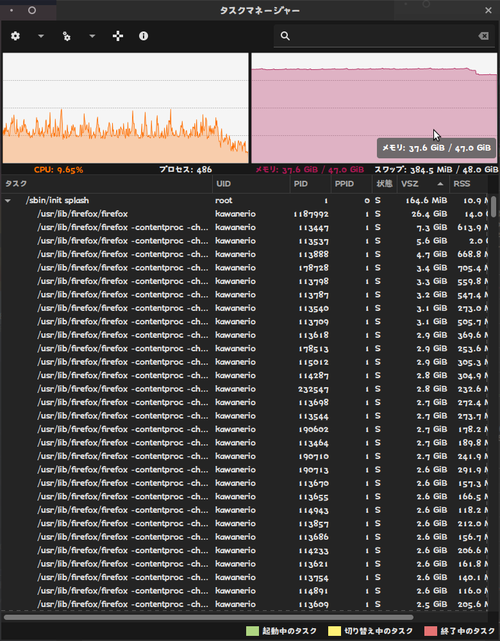Image resolution: width=500 pixels, height=641 pixels.
Task: Click the magnifier search icon
Action: pyautogui.click(x=285, y=36)
